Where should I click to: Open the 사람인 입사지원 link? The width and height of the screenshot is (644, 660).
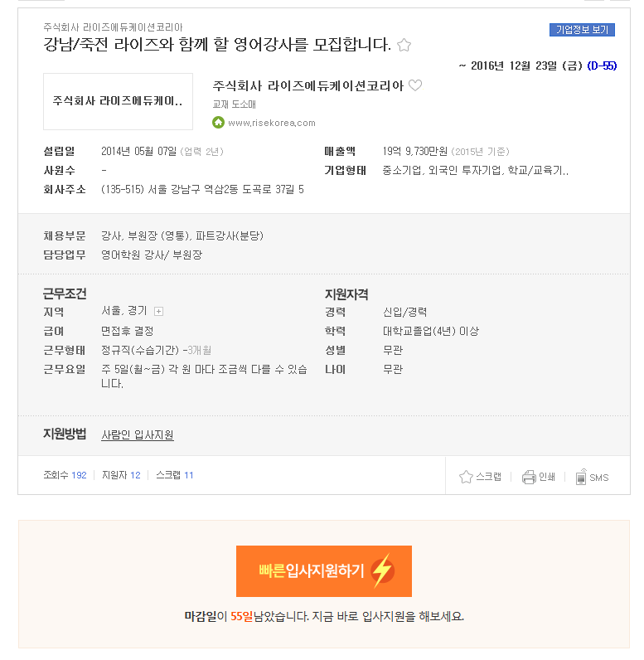pyautogui.click(x=138, y=434)
